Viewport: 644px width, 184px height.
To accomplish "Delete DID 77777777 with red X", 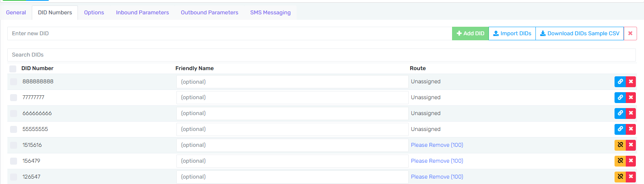I will pos(631,98).
